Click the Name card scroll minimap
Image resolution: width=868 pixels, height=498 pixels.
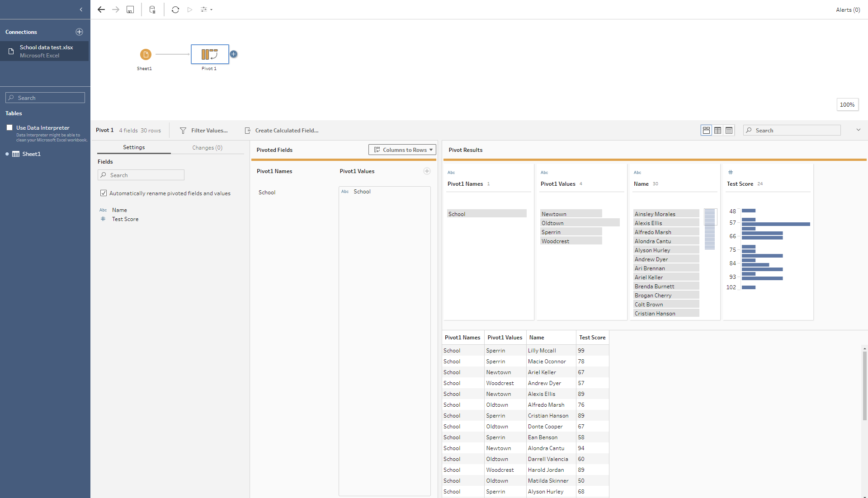(710, 229)
